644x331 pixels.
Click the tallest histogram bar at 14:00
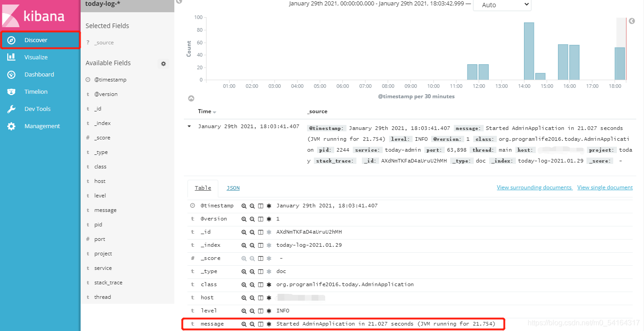(529, 51)
